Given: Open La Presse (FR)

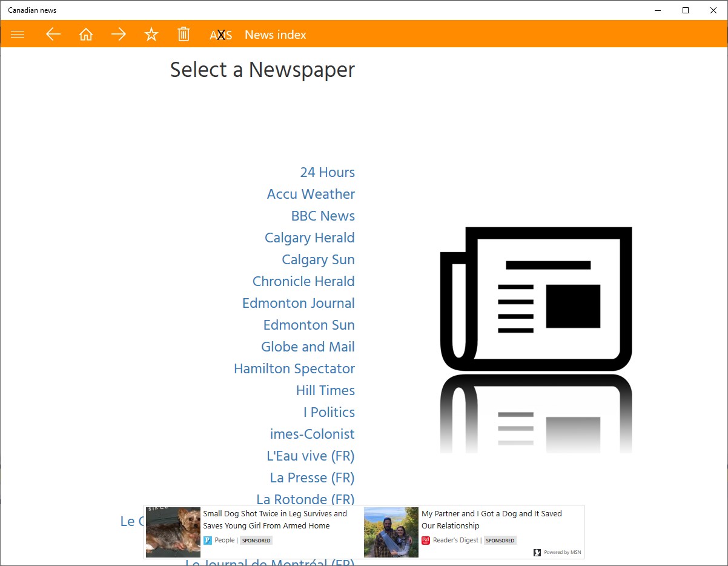Looking at the screenshot, I should 313,478.
